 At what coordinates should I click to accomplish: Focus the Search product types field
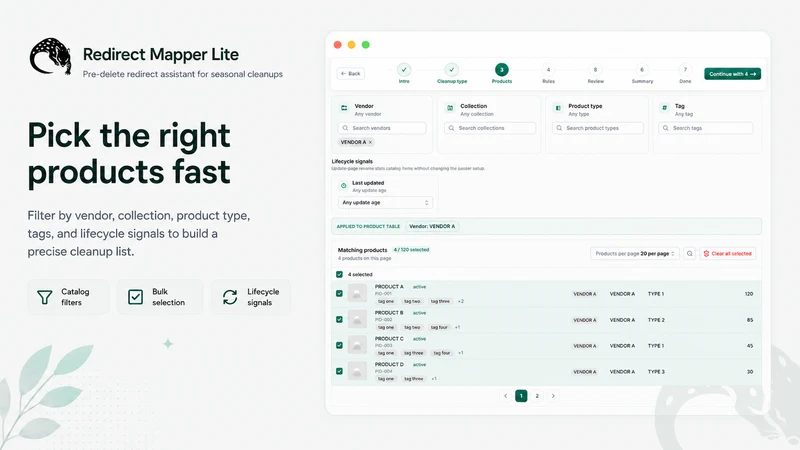(597, 128)
